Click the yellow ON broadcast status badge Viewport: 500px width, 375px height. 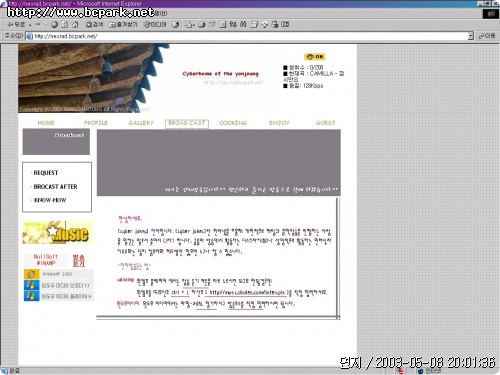tap(314, 57)
